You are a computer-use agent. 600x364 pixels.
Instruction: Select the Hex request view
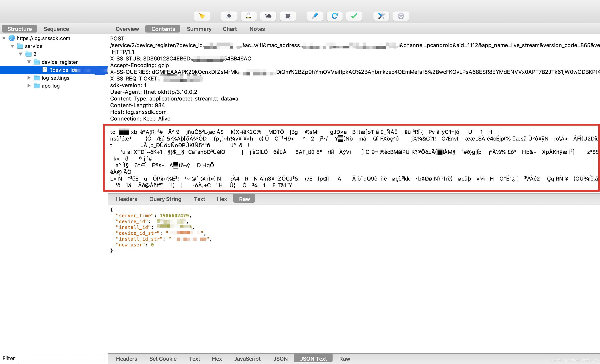[x=222, y=199]
